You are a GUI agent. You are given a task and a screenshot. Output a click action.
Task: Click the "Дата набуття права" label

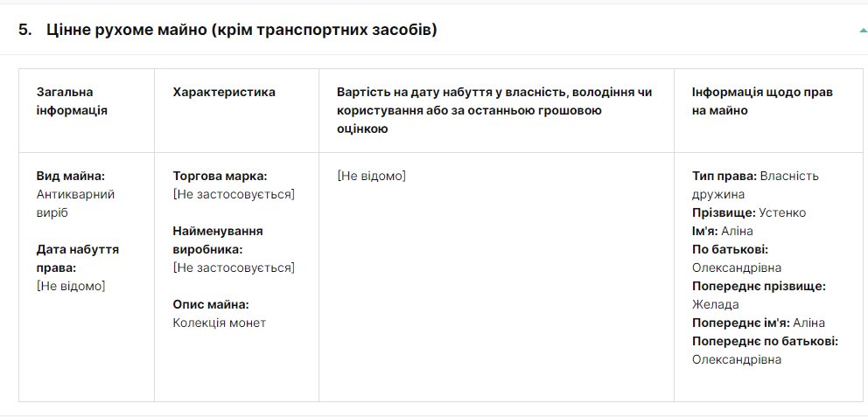[x=77, y=258]
